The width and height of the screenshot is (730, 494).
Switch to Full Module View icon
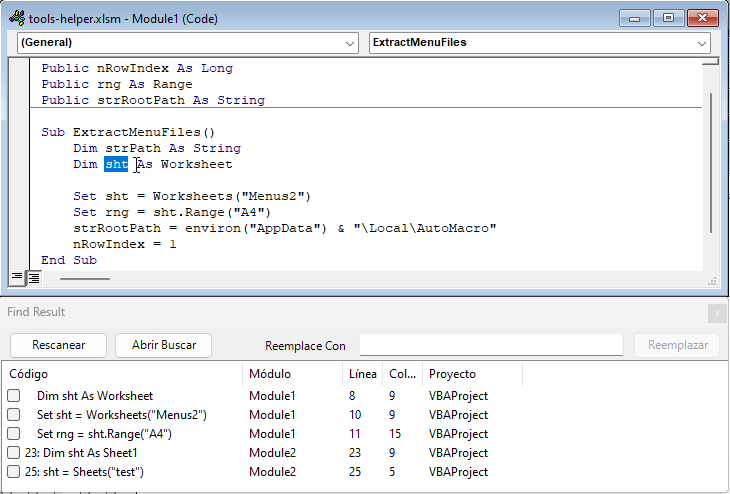pyautogui.click(x=34, y=278)
